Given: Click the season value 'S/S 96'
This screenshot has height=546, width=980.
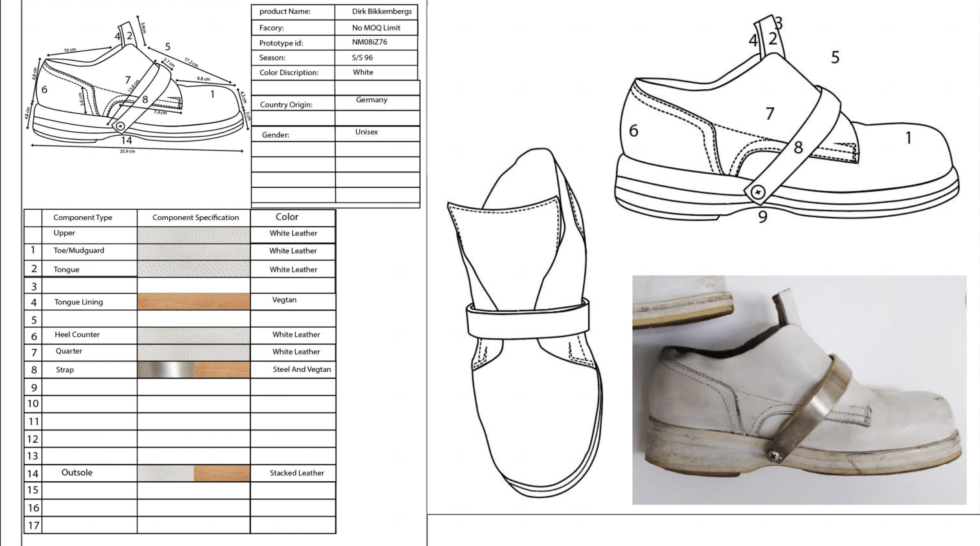Looking at the screenshot, I should pyautogui.click(x=362, y=58).
